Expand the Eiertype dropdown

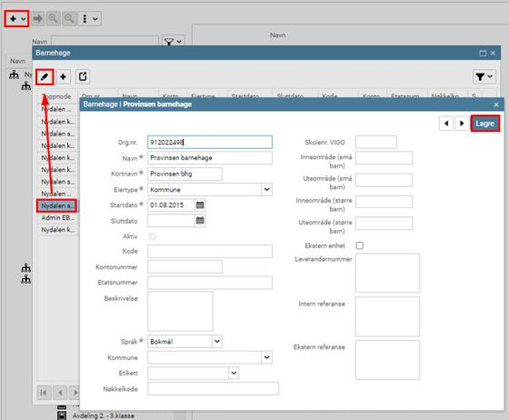coord(266,190)
